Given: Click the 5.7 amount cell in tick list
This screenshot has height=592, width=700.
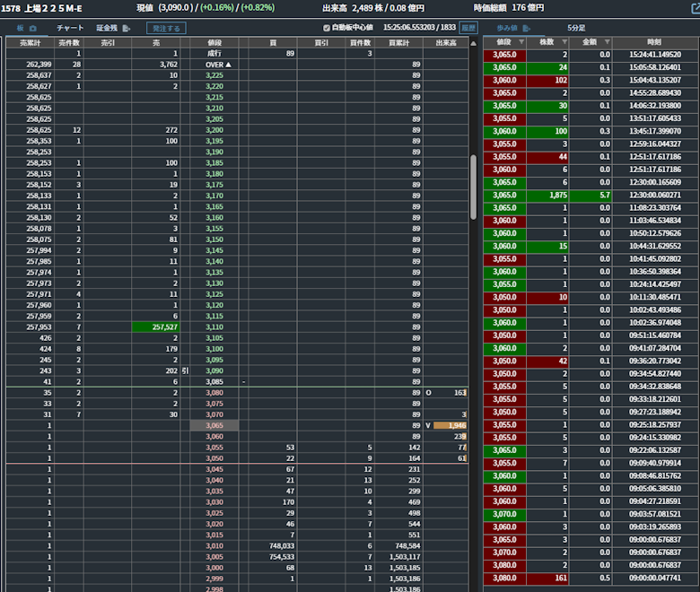Looking at the screenshot, I should [x=591, y=196].
